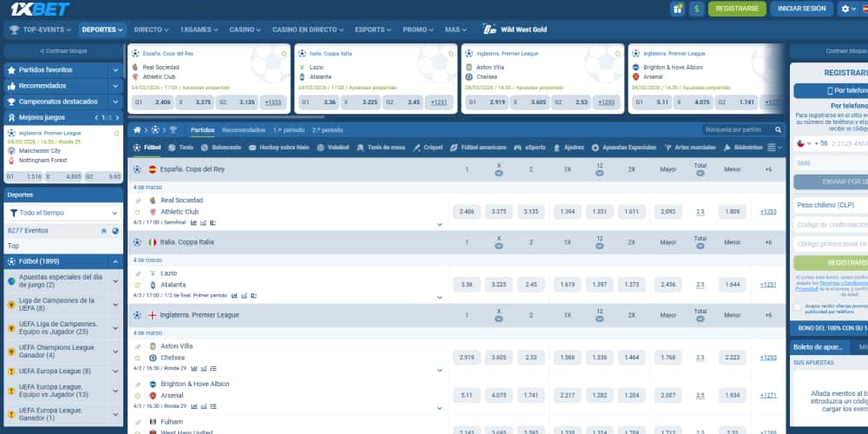Go to next game in Mejores juegos
This screenshot has height=434, width=868.
point(116,117)
